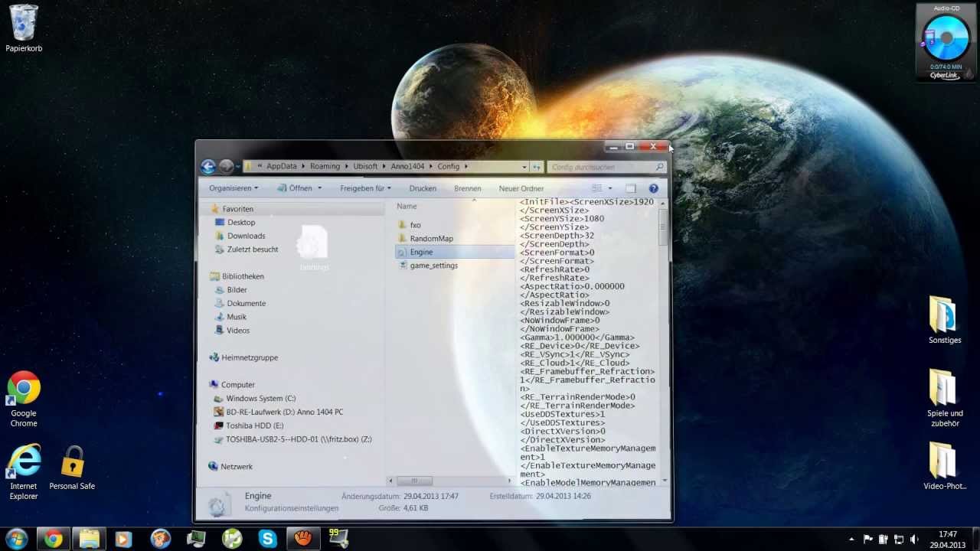
Task: Open the Video-Phot... desktop folder
Action: (x=945, y=465)
